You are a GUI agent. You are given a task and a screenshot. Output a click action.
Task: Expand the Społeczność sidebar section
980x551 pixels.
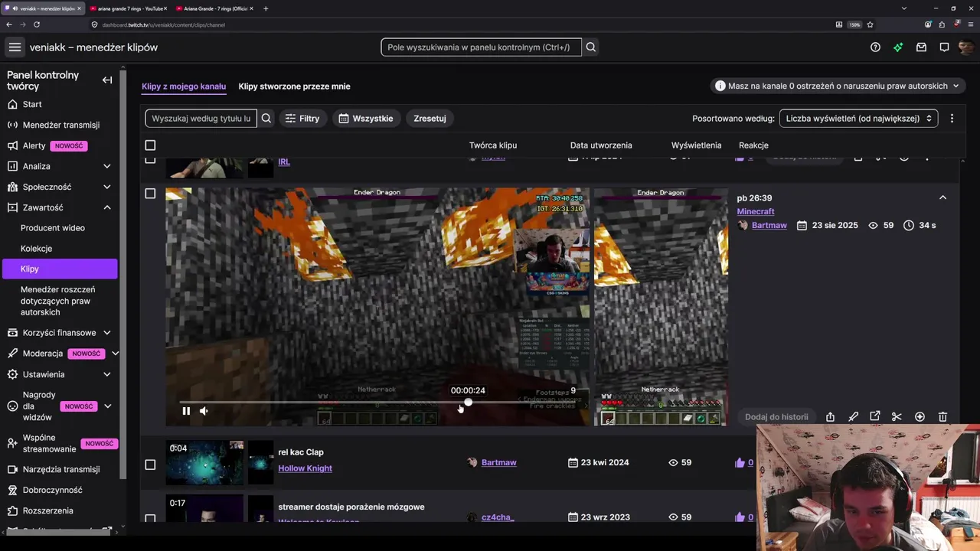[x=106, y=187]
